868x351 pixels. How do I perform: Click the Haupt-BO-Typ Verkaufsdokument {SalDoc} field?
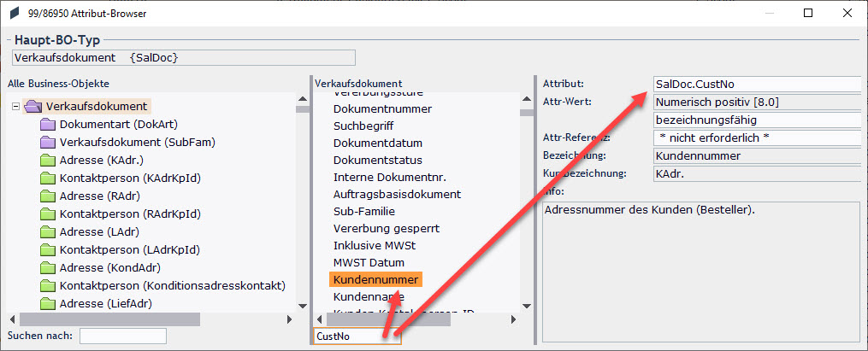pos(183,57)
